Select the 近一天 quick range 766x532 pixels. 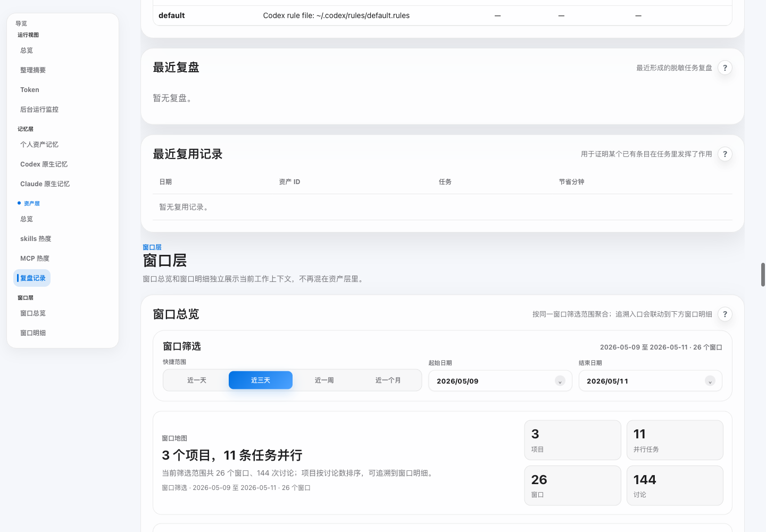[197, 380]
